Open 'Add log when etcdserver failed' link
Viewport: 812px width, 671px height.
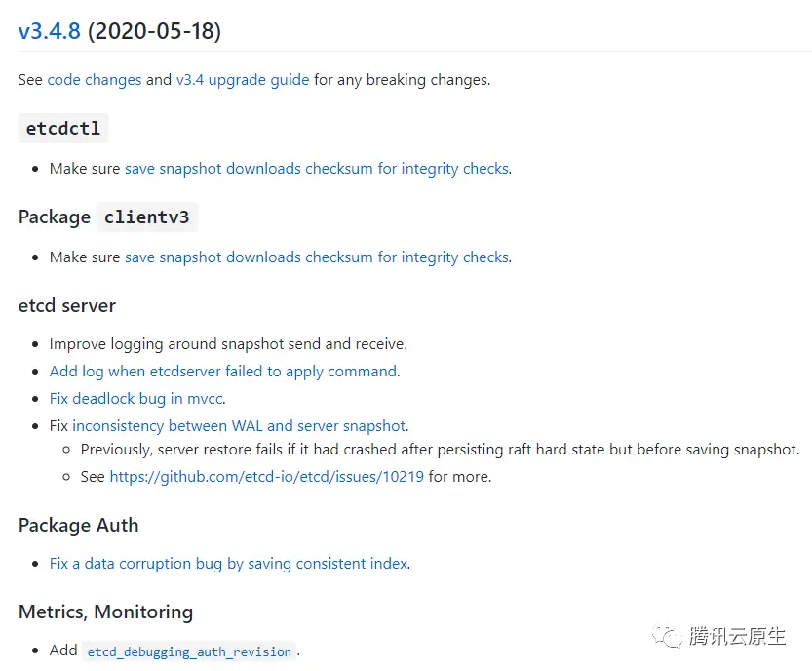pyautogui.click(x=223, y=372)
